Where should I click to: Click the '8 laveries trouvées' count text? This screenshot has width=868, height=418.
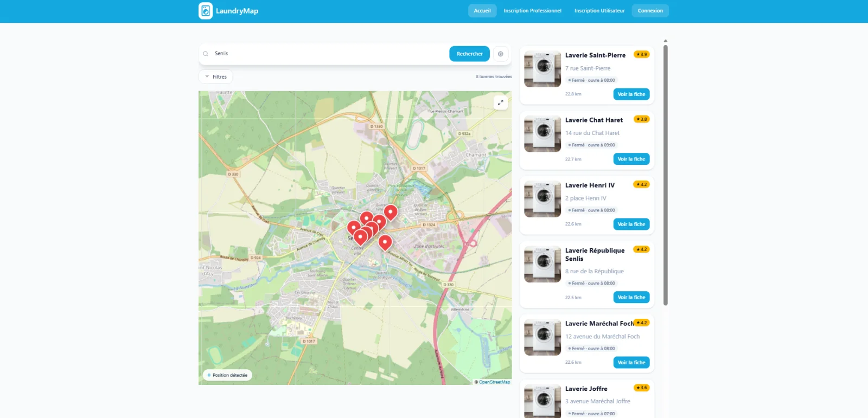tap(494, 77)
